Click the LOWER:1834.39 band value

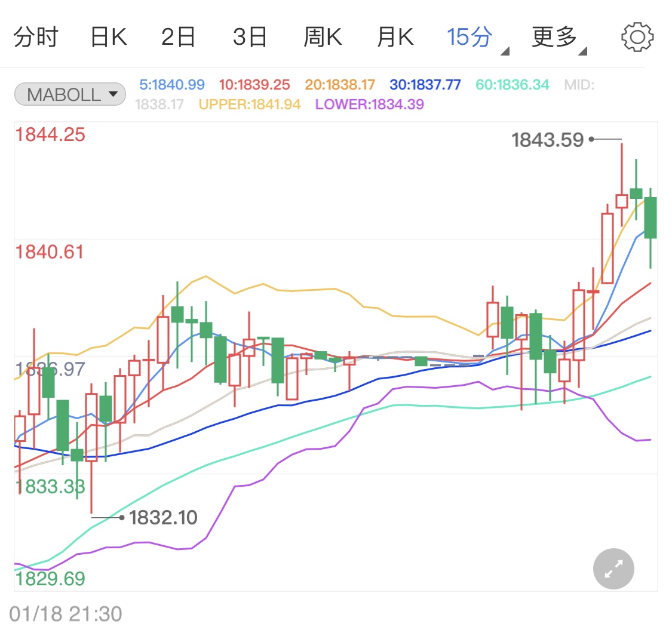click(369, 104)
